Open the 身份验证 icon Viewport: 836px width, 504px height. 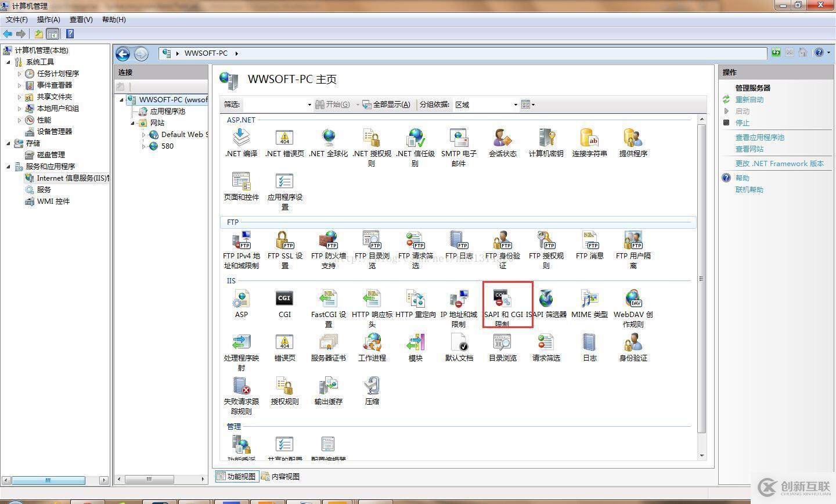click(633, 347)
